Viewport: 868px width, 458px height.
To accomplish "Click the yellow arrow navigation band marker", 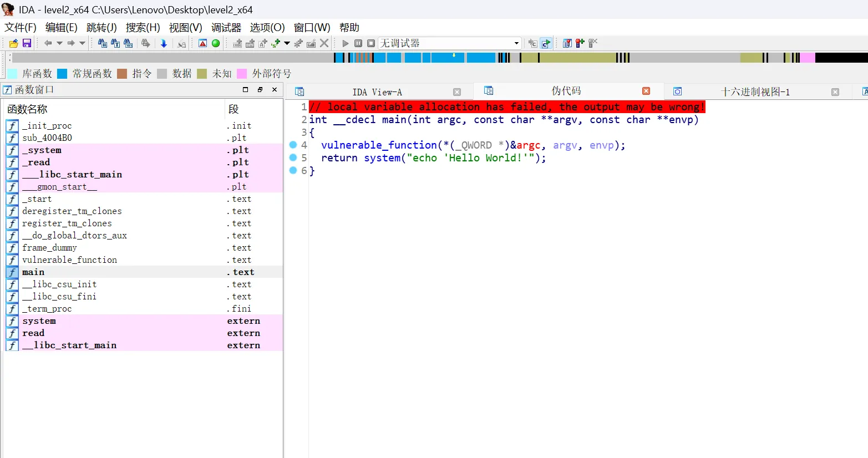I will tap(454, 55).
